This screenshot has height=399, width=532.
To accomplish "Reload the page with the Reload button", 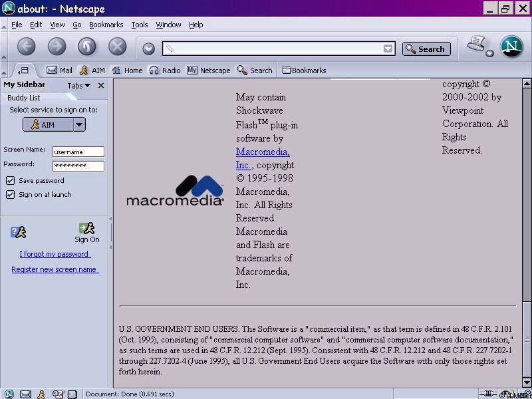I will pos(87,47).
